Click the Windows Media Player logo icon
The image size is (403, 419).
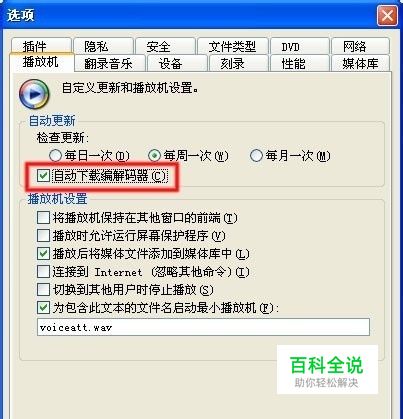click(34, 94)
